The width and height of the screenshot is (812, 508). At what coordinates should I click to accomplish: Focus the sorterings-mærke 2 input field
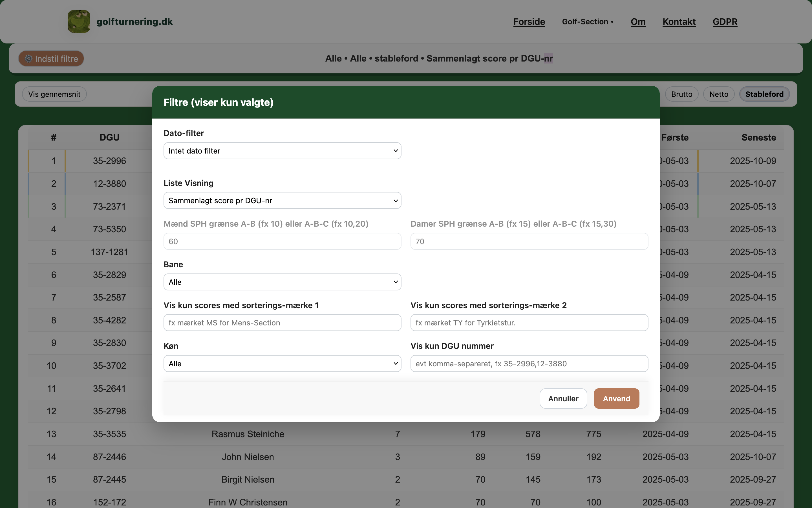pyautogui.click(x=529, y=323)
